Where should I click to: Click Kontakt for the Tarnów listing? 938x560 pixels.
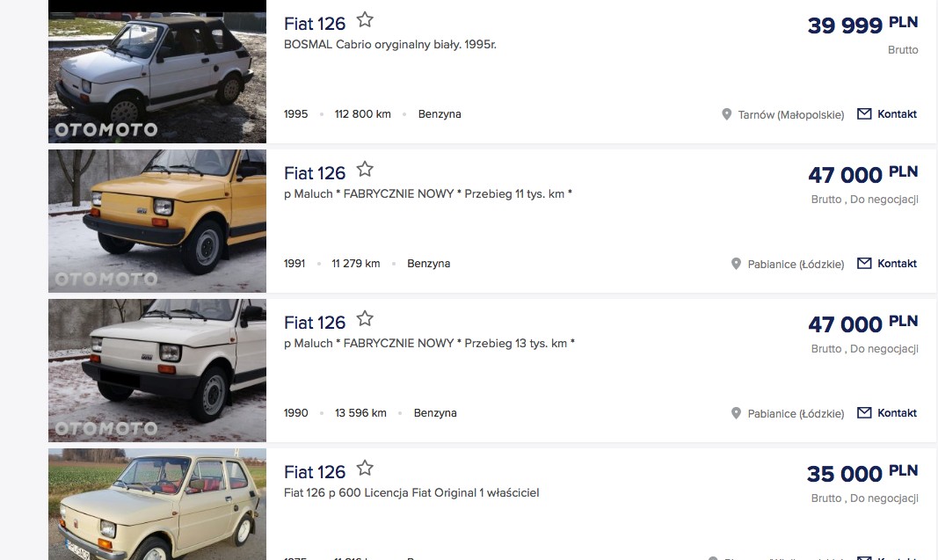pyautogui.click(x=897, y=114)
